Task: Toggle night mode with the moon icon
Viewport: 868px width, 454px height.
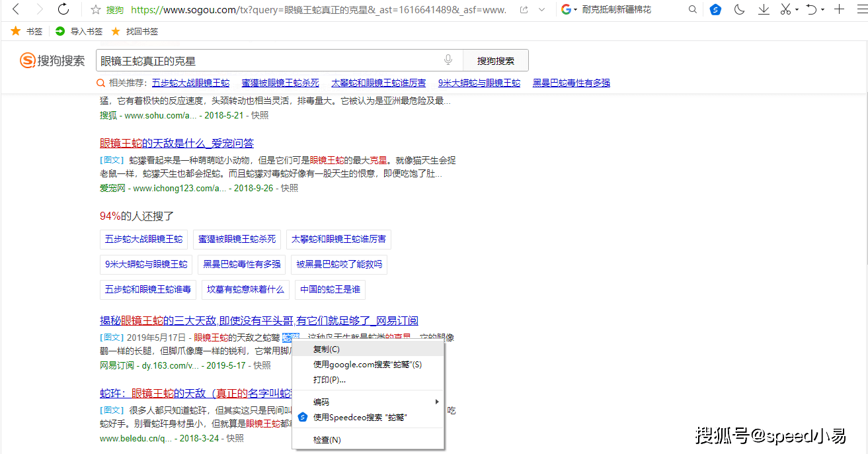Action: (740, 9)
